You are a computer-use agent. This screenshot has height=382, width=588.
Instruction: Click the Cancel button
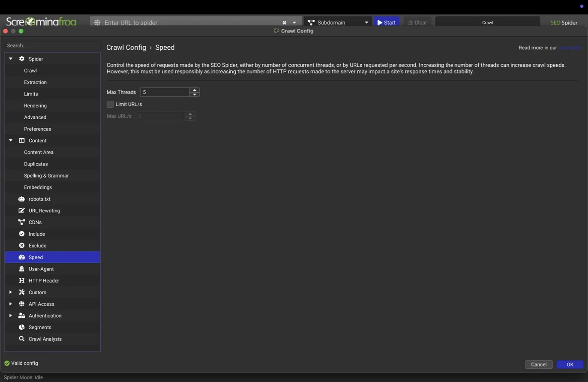point(539,364)
